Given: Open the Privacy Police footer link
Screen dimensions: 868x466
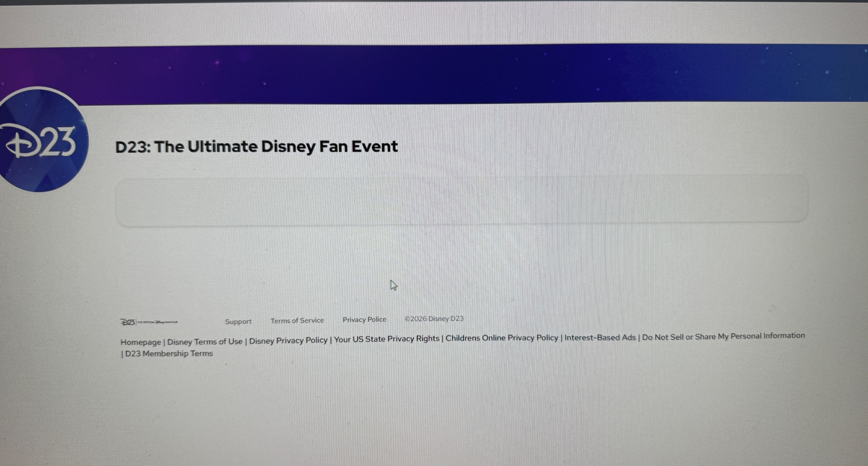Looking at the screenshot, I should click(x=364, y=319).
